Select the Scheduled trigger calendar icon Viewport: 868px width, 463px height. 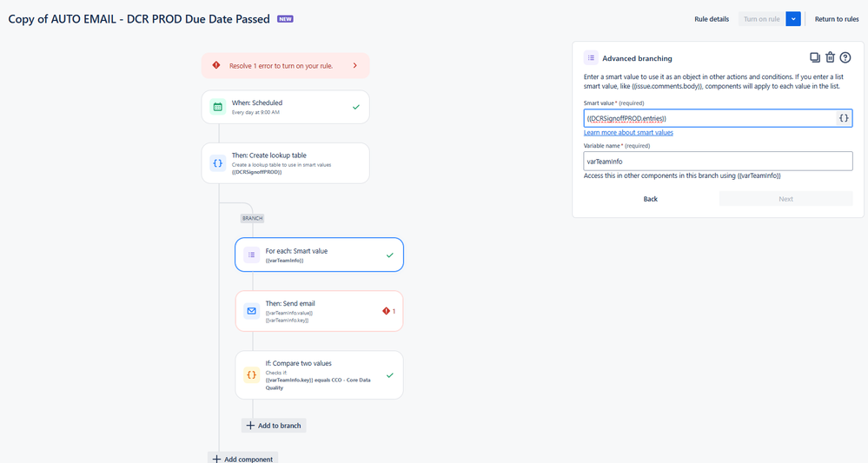(x=217, y=107)
